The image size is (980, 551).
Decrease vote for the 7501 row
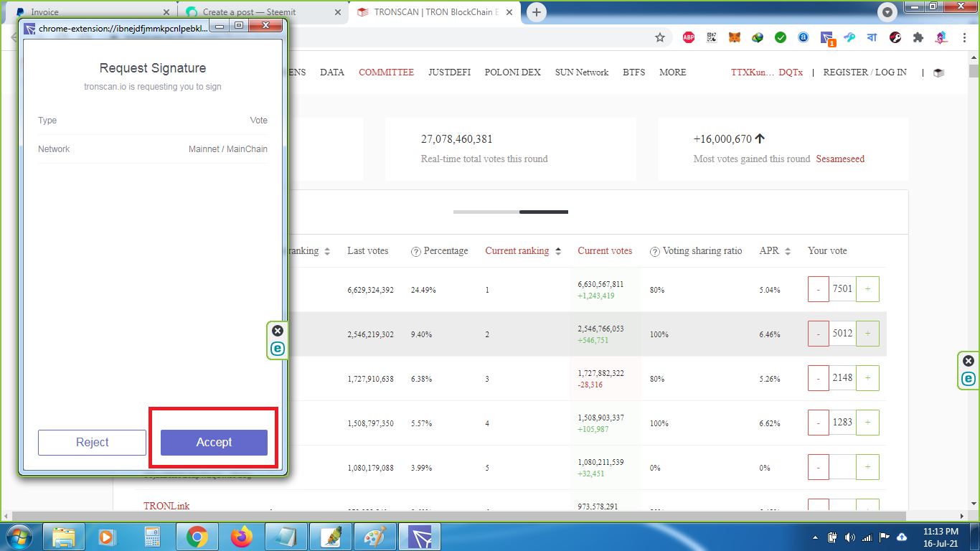tap(819, 289)
